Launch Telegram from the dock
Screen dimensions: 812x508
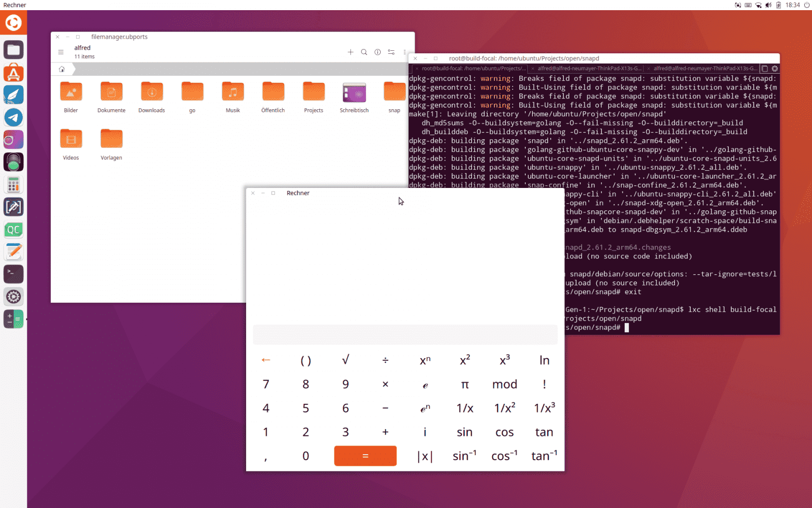(13, 117)
